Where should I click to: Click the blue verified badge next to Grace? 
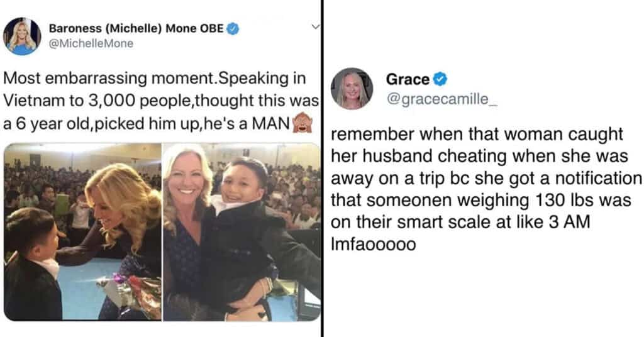tap(441, 80)
